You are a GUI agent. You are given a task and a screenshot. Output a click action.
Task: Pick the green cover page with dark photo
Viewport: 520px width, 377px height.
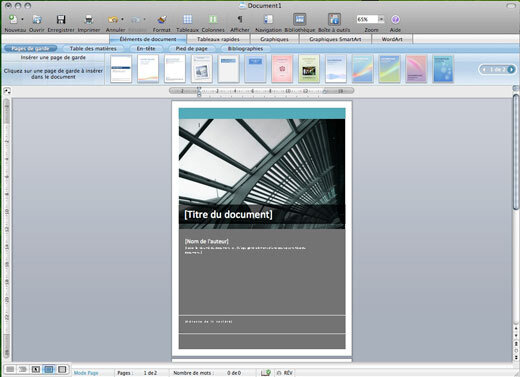click(309, 69)
